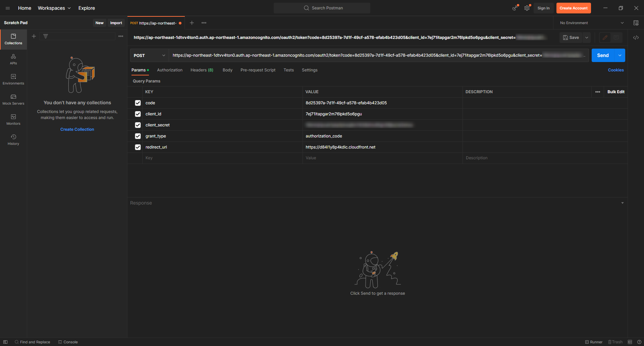
Task: Open Collections in the sidebar
Action: pos(13,39)
